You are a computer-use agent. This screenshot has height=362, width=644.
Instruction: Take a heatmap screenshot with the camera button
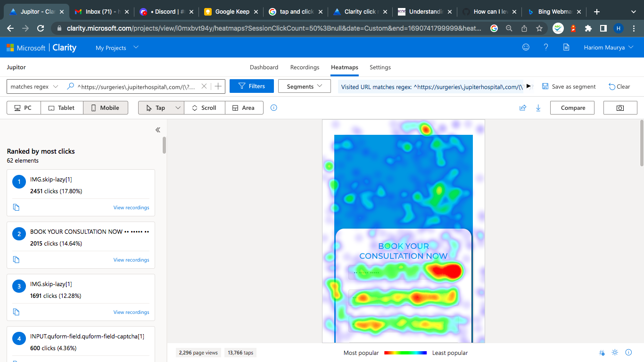point(620,107)
